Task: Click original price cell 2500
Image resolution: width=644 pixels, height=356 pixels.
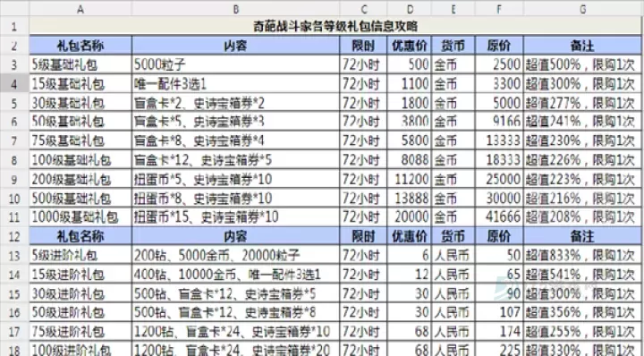Action: pyautogui.click(x=499, y=65)
